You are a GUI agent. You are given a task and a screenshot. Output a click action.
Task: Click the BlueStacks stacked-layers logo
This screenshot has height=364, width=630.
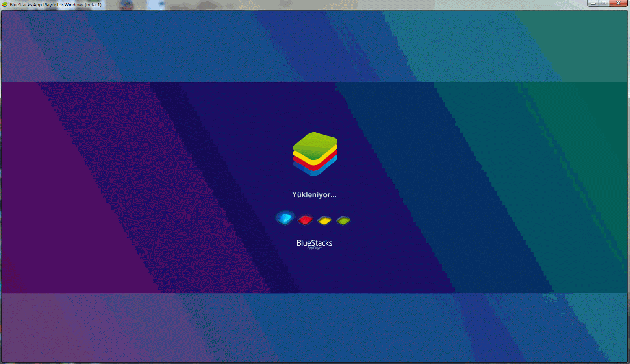(315, 154)
